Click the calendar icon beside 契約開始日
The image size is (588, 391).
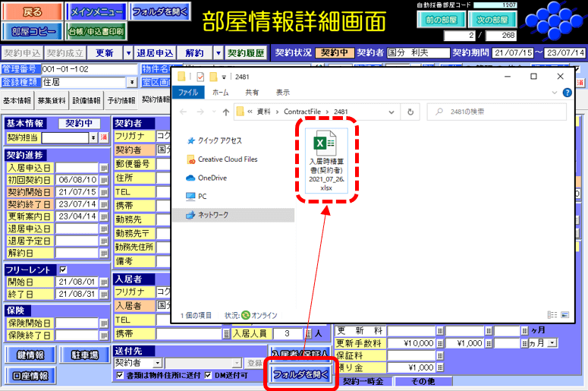104,192
